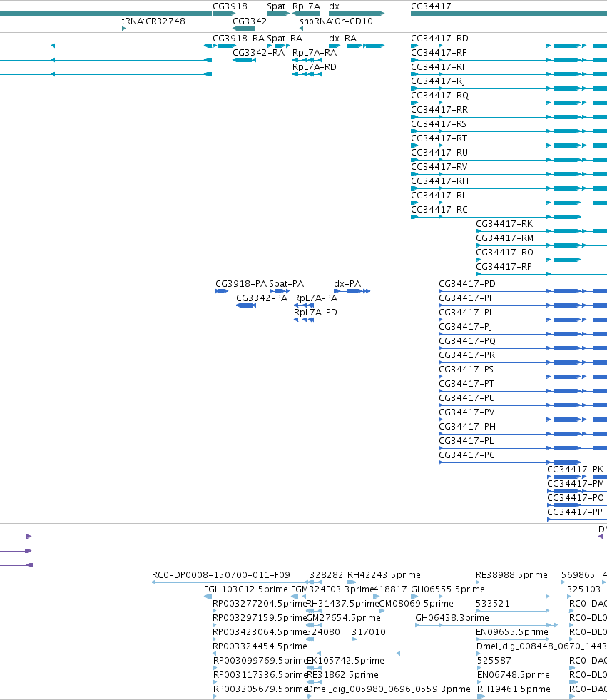This screenshot has height=700, width=607.
Task: Click the CG3342 gene label
Action: click(x=250, y=21)
